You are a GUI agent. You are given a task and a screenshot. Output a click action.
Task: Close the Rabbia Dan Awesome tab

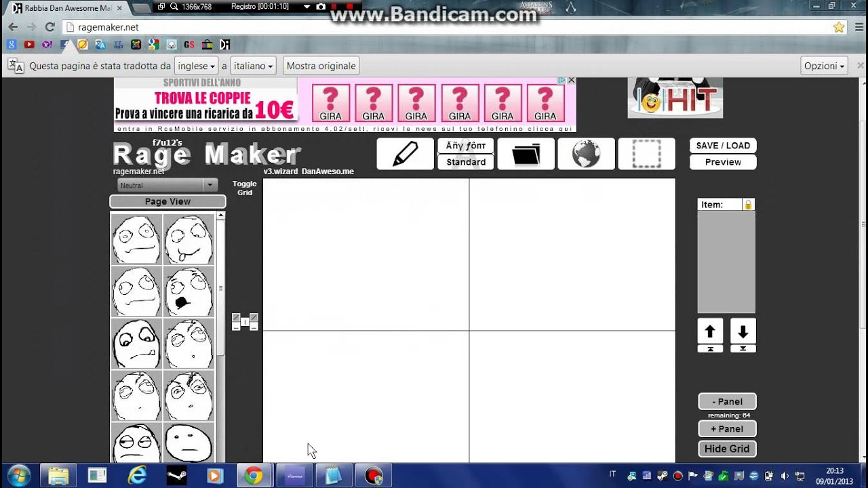click(x=120, y=8)
